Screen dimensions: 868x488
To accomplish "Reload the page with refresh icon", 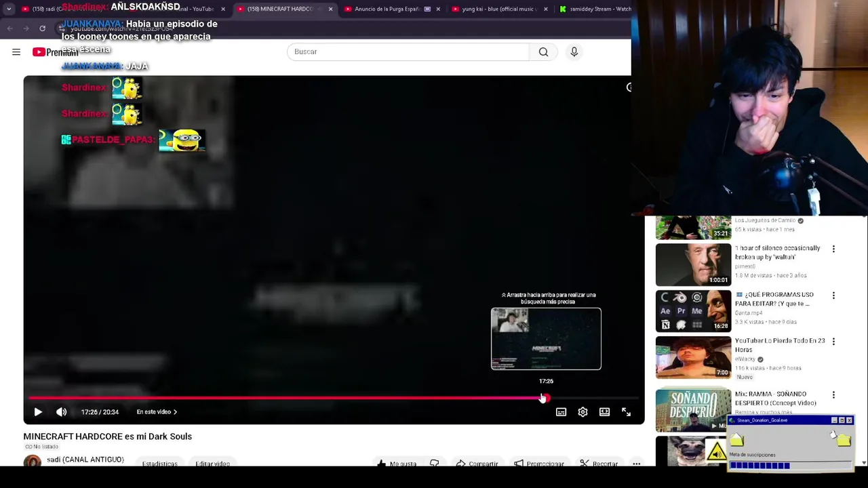I will click(42, 28).
